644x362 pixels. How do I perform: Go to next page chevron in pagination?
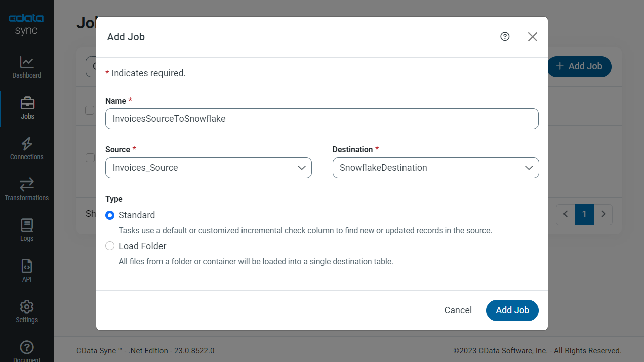click(603, 215)
